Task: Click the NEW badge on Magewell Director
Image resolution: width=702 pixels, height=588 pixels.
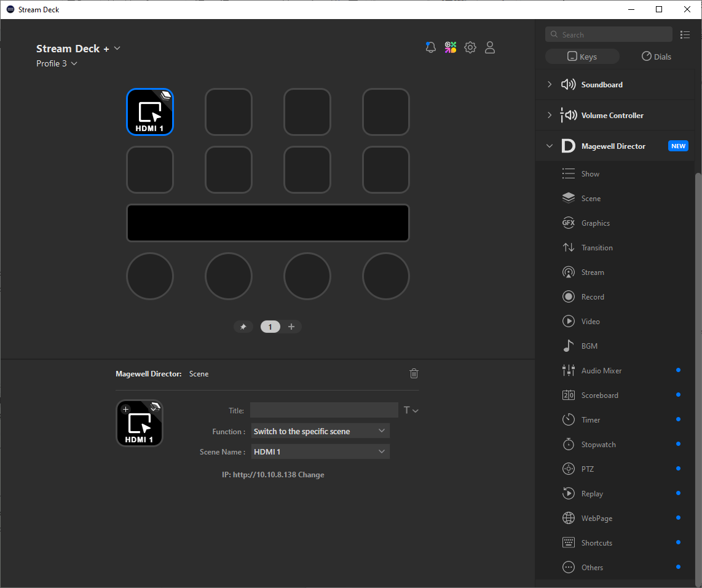Action: coord(678,146)
